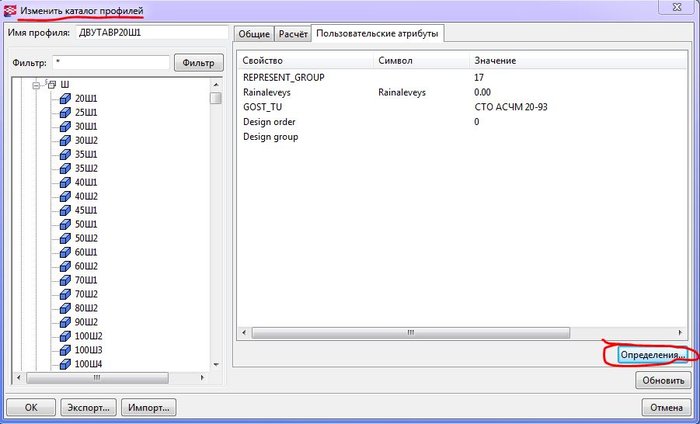The width and height of the screenshot is (700, 424).
Task: Click the Обновить button
Action: pos(663,381)
